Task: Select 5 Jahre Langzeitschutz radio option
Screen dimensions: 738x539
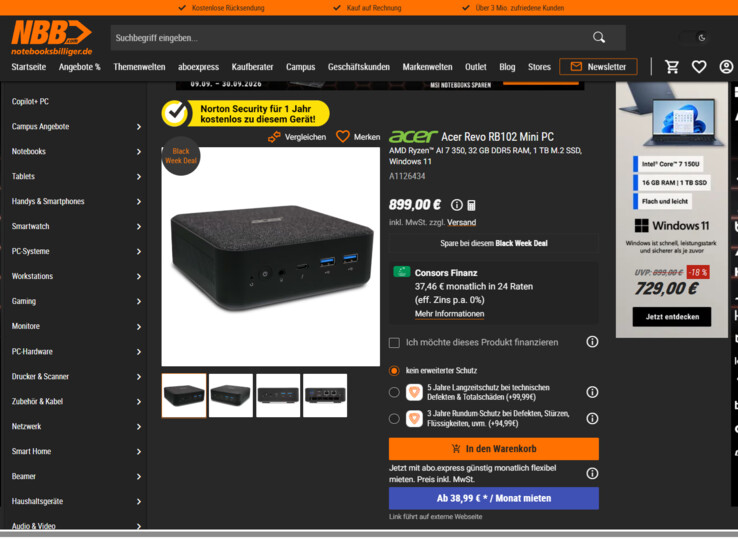Action: (394, 392)
